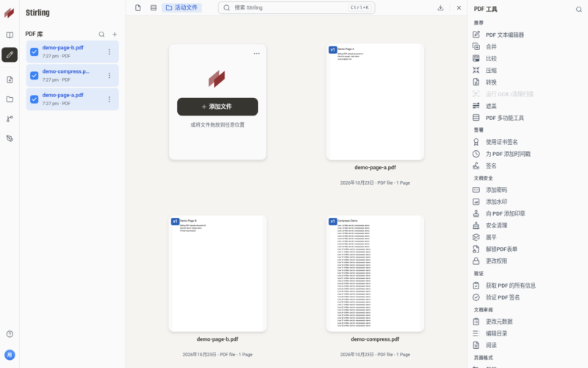588x368 pixels.
Task: Open the user avatar at sidebar bottom
Action: [10, 355]
